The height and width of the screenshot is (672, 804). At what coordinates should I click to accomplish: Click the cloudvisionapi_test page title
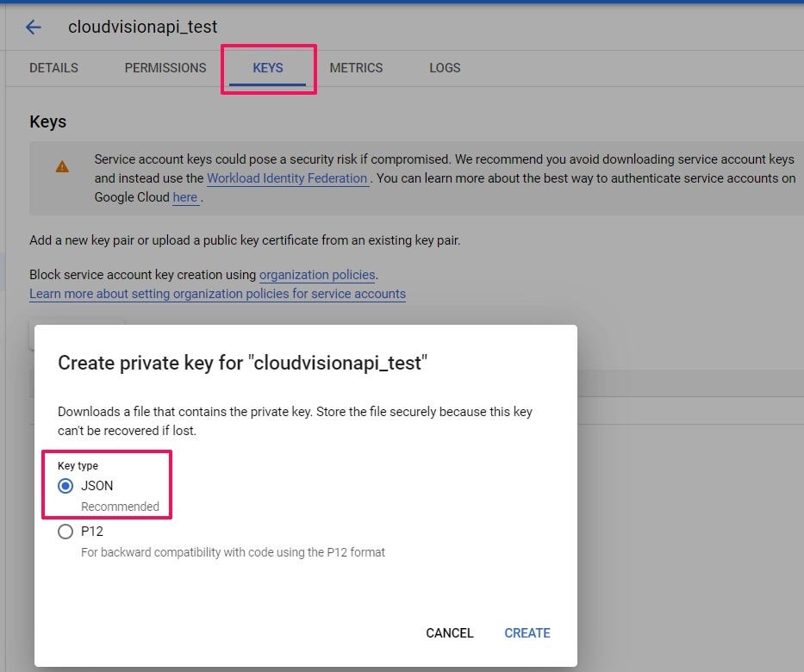(x=143, y=27)
